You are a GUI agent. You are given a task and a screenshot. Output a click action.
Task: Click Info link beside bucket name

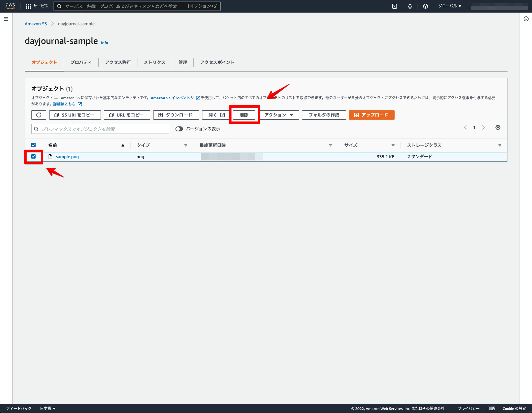click(105, 43)
